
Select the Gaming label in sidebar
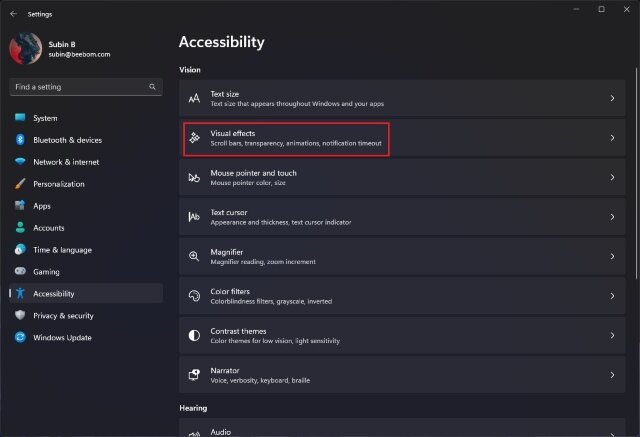tap(46, 272)
